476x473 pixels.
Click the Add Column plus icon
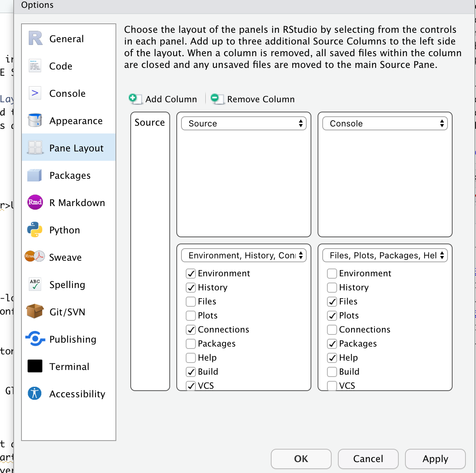click(x=133, y=99)
